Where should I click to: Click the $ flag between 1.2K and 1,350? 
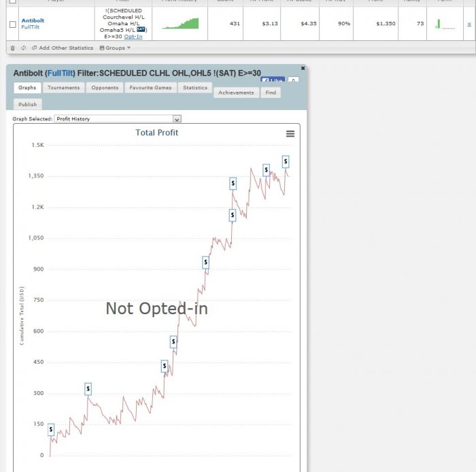point(233,184)
